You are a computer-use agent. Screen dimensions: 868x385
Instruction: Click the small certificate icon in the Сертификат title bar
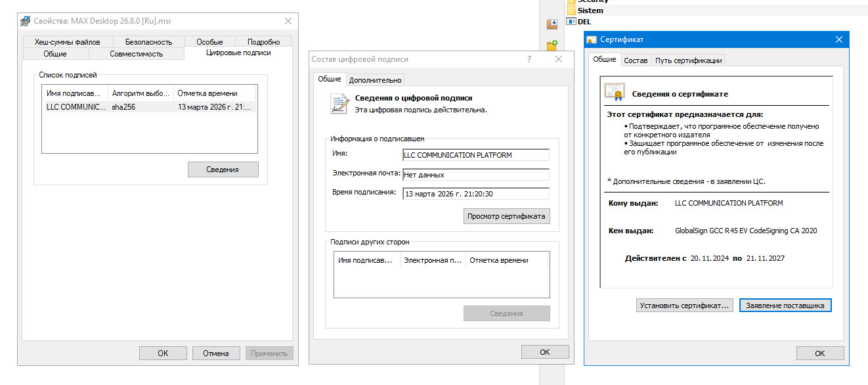coord(592,39)
